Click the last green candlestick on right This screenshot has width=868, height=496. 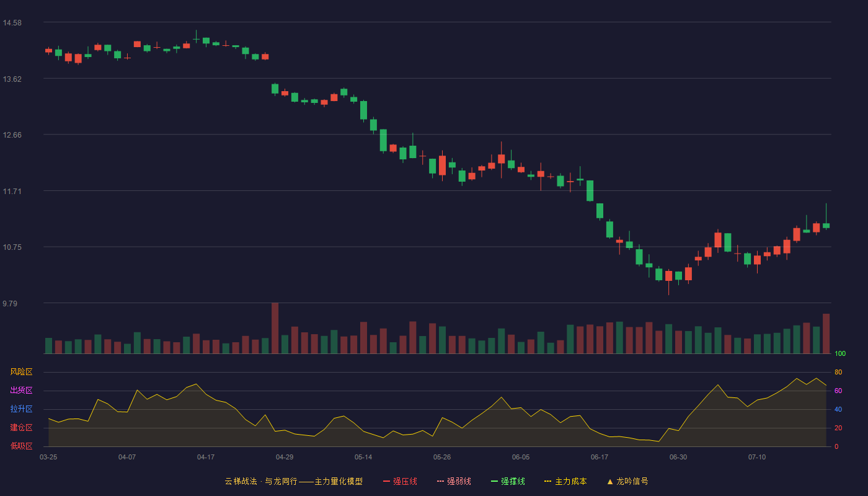pyautogui.click(x=826, y=226)
